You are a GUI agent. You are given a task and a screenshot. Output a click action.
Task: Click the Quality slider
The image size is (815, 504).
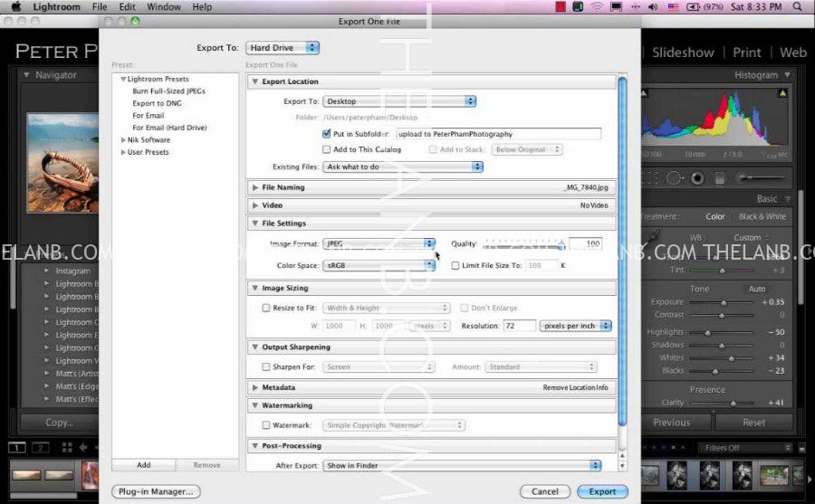click(523, 244)
